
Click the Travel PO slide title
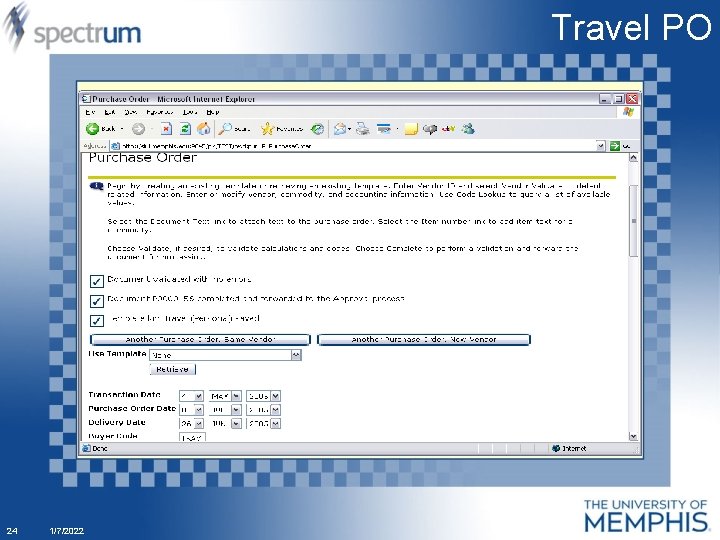tap(631, 28)
